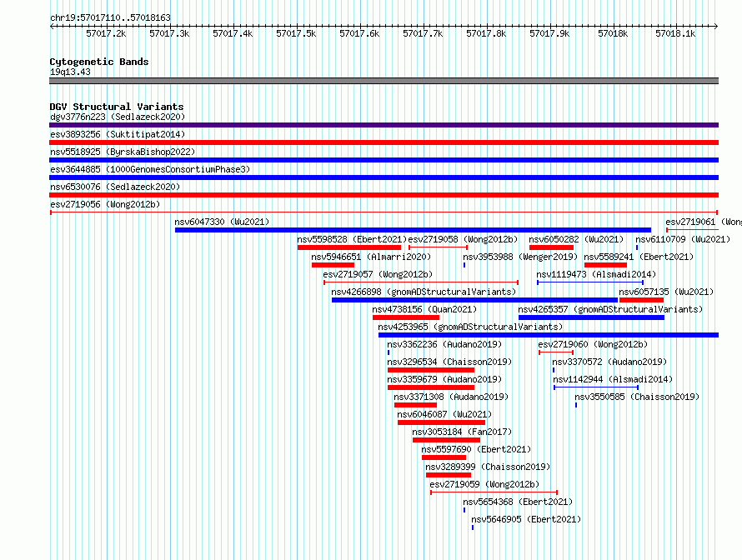This screenshot has height=560, width=742.
Task: Open nsv5597690 (Ebert2021) label
Action: (x=476, y=449)
